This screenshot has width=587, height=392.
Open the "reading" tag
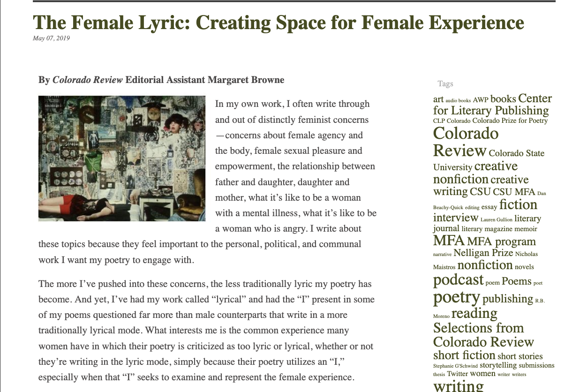[x=474, y=313]
